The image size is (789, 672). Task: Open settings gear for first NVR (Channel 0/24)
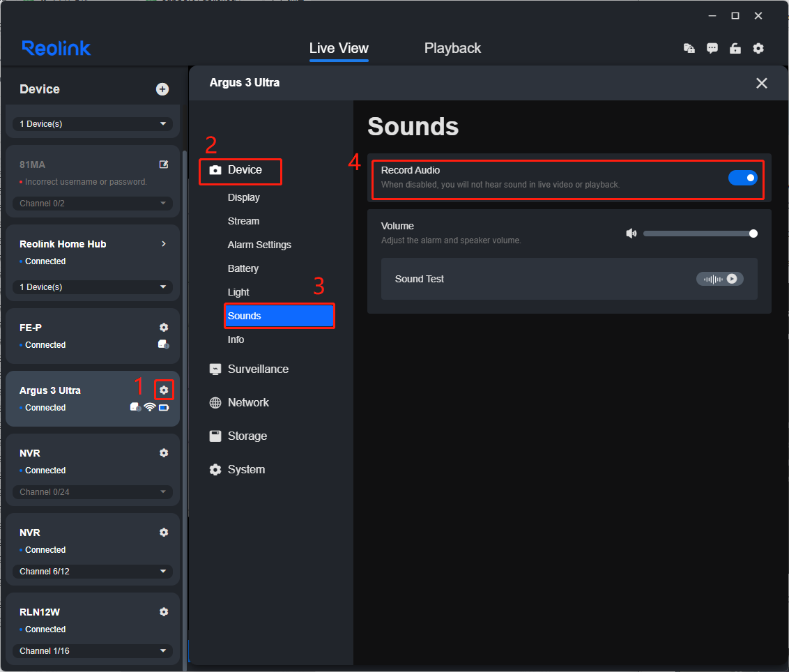click(164, 453)
